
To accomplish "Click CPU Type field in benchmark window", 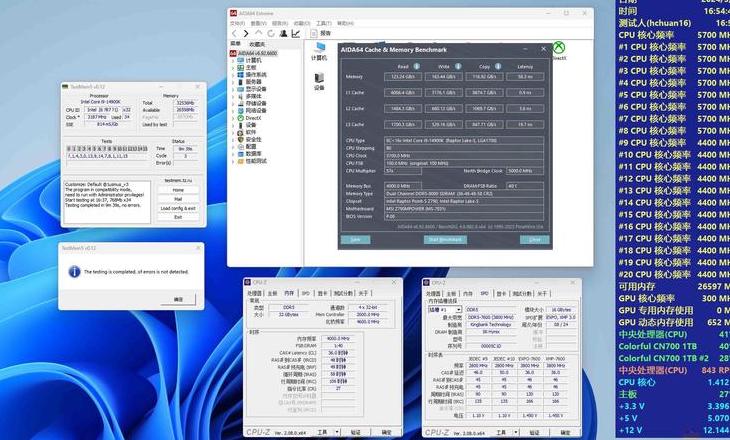I will (464, 140).
